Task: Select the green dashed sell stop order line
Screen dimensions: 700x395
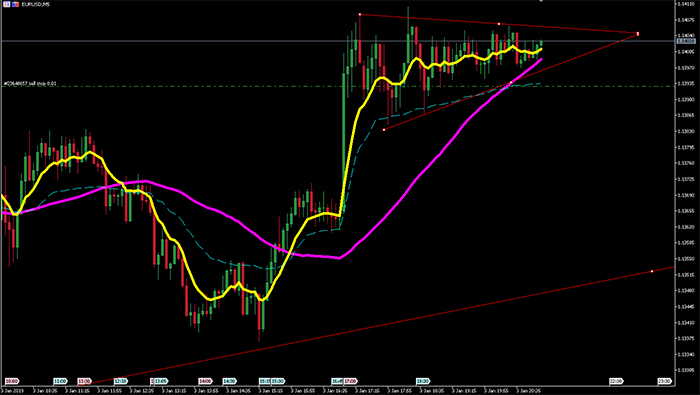Action: coord(338,86)
